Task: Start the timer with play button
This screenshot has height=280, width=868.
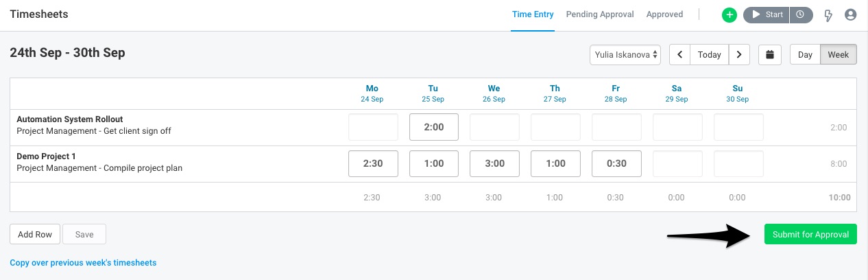Action: point(767,14)
